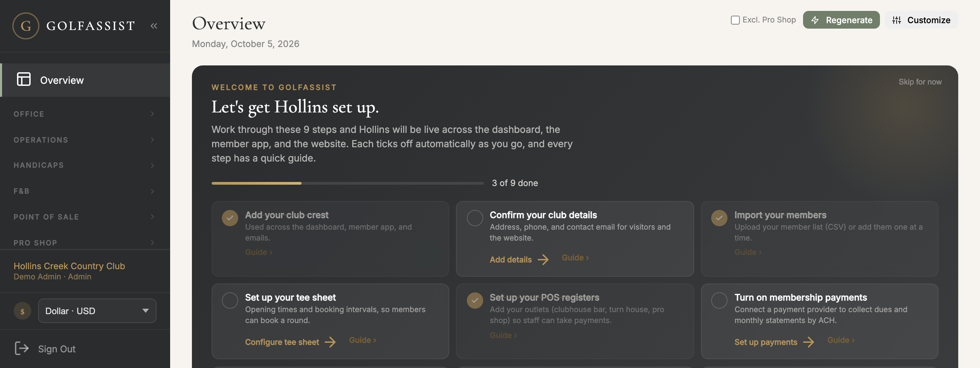
Task: Expand the Operations sidebar section
Action: tap(85, 140)
